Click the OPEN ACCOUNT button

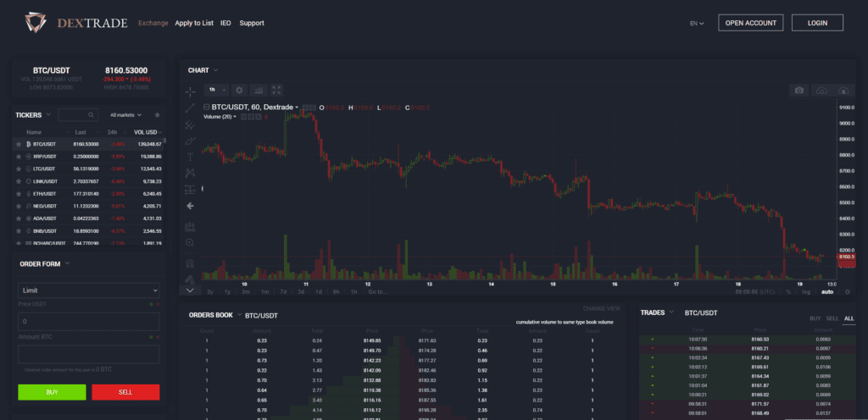tap(751, 23)
